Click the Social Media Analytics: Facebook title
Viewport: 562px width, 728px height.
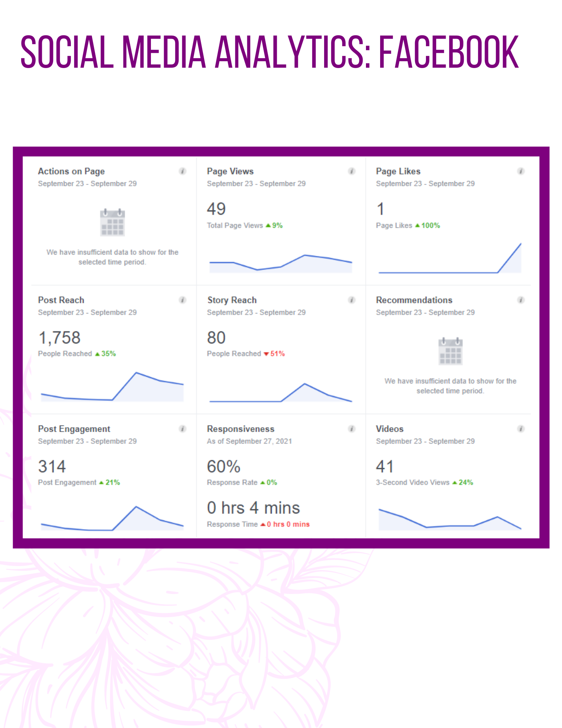pos(270,52)
